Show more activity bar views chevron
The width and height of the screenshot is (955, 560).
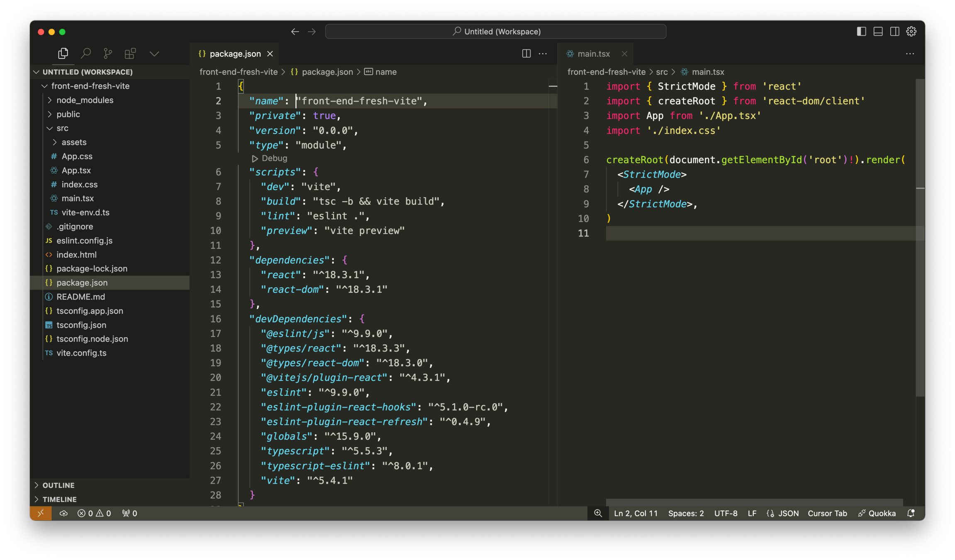pos(154,54)
